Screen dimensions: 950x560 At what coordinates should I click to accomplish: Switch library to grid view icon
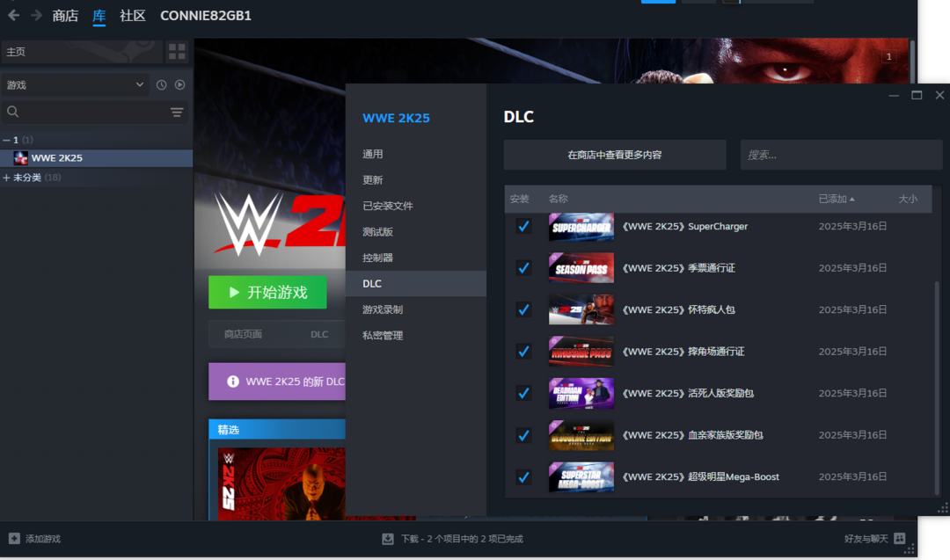[x=177, y=52]
